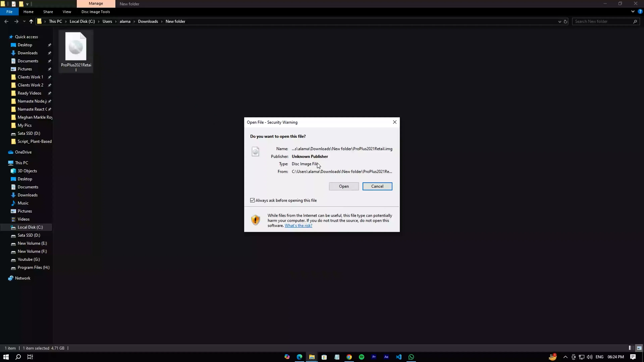The image size is (644, 362).
Task: Select Local Disk (C:) in navigation pane
Action: click(30, 227)
